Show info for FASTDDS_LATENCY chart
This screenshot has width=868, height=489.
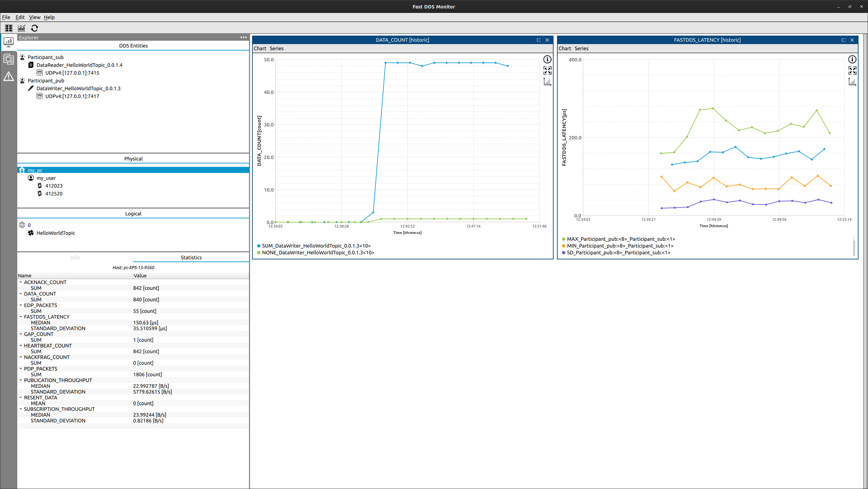[x=852, y=59]
